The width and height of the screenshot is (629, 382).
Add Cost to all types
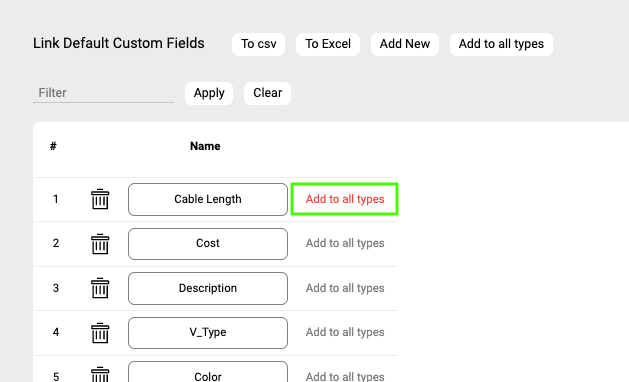pyautogui.click(x=345, y=243)
